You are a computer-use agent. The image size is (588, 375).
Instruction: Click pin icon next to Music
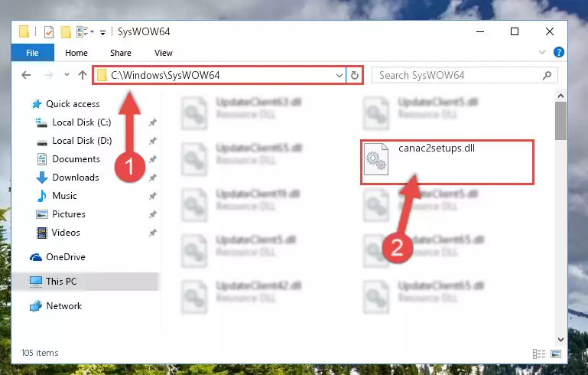152,196
